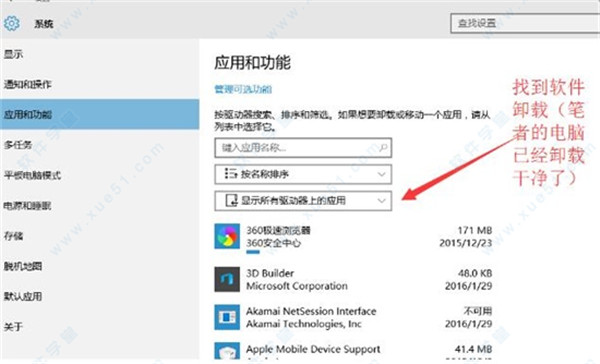Click the sort icon beside 按名称排序

pos(230,174)
